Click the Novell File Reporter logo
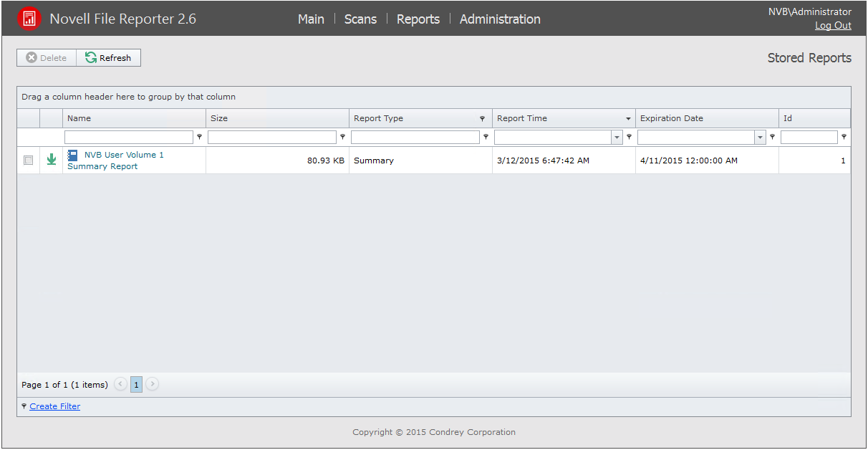 tap(29, 18)
